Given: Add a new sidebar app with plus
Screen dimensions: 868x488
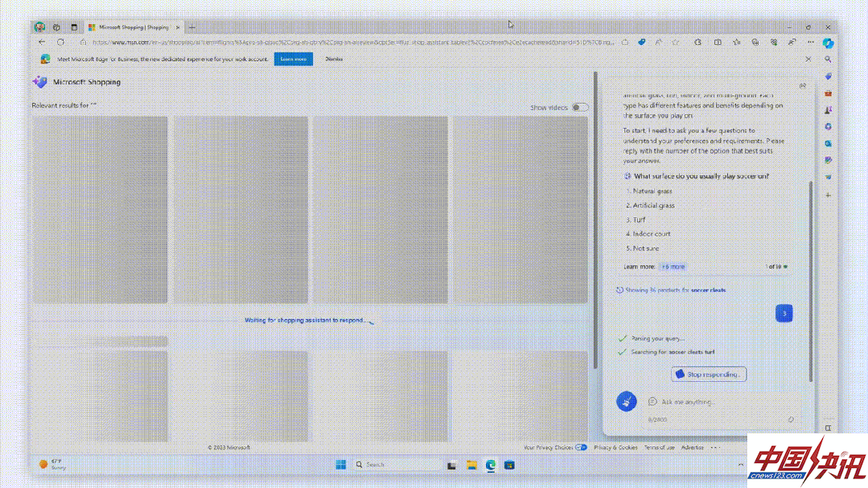Looking at the screenshot, I should point(828,195).
